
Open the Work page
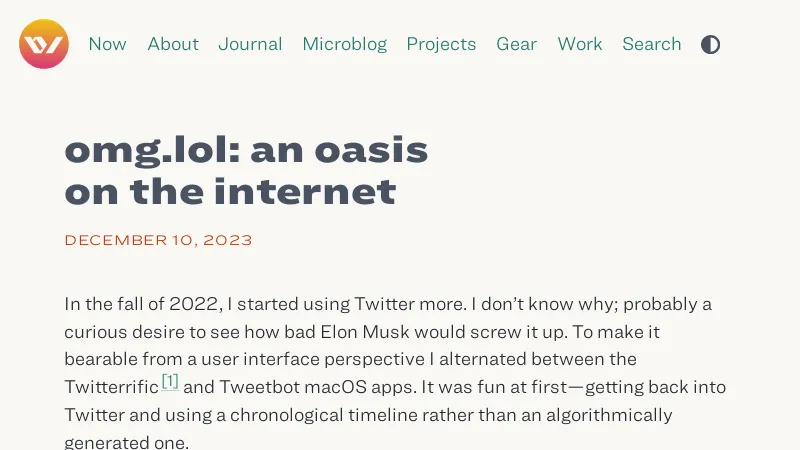[580, 44]
